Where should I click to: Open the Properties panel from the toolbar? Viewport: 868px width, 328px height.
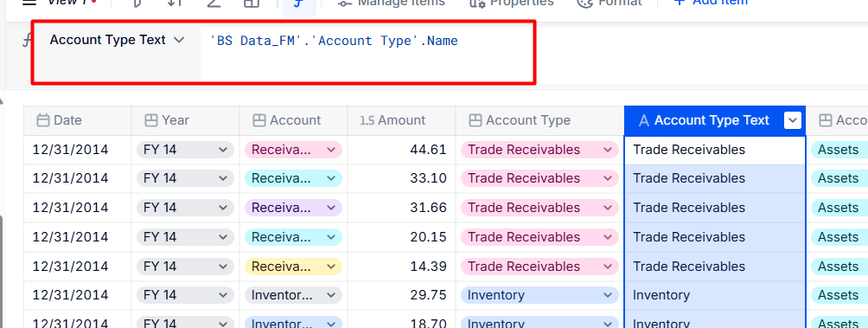tap(512, 3)
